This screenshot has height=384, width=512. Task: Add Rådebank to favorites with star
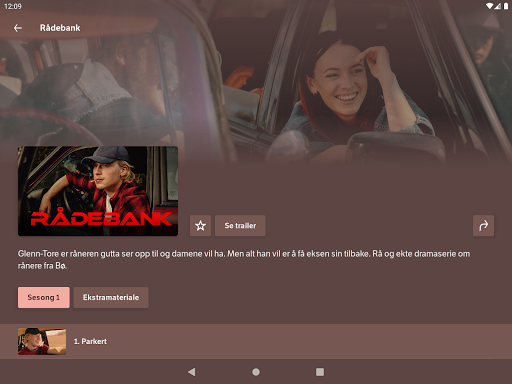click(x=200, y=226)
